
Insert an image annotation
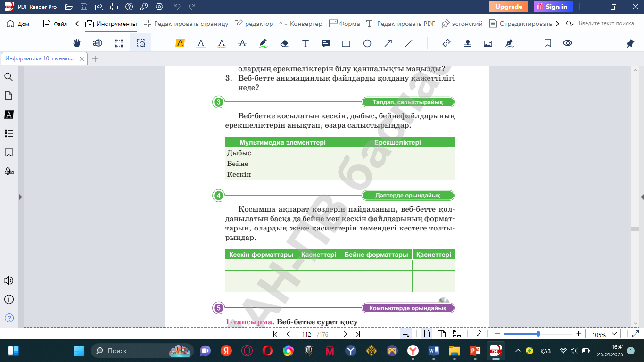(488, 43)
